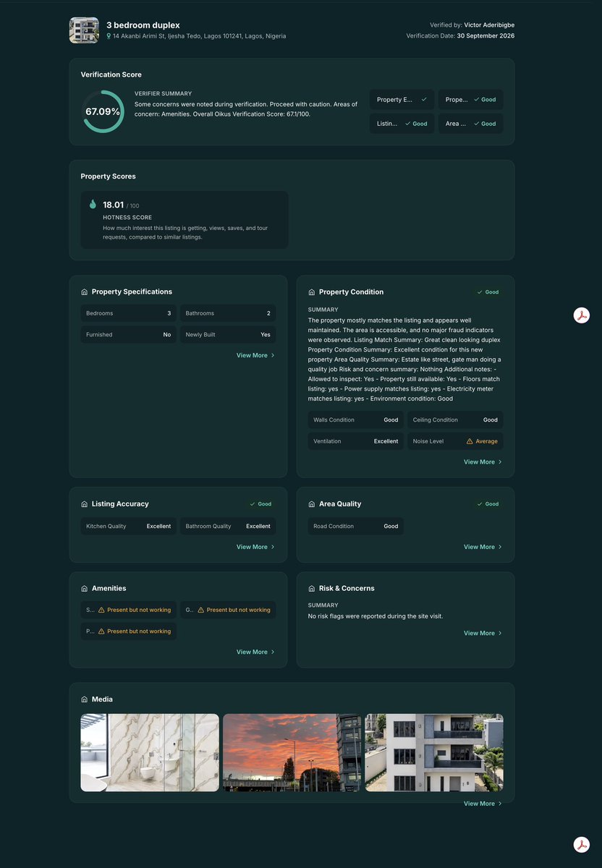Click the warning icon on Noise Level
The height and width of the screenshot is (868, 602).
pos(470,441)
